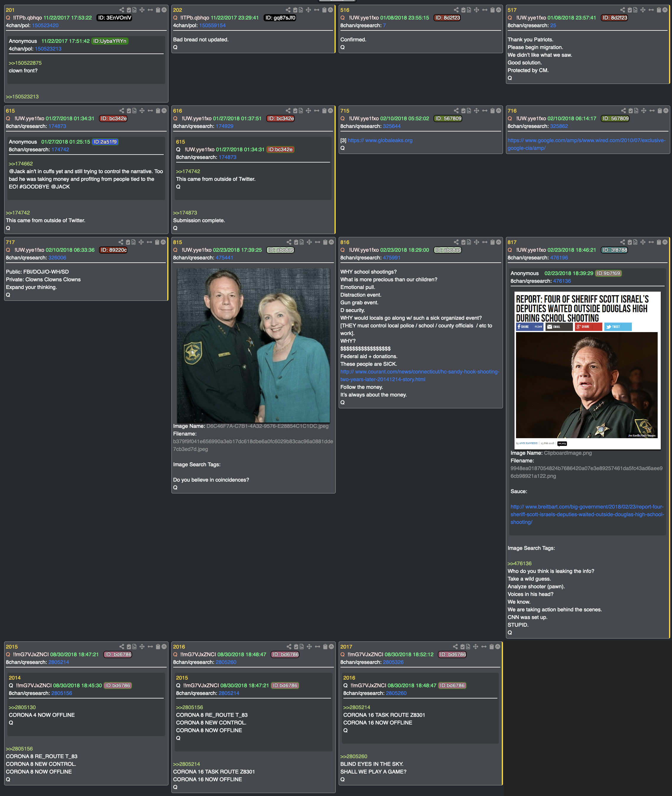672x796 pixels.
Task: Collapse post 517 with the chevron button
Action: 665,10
